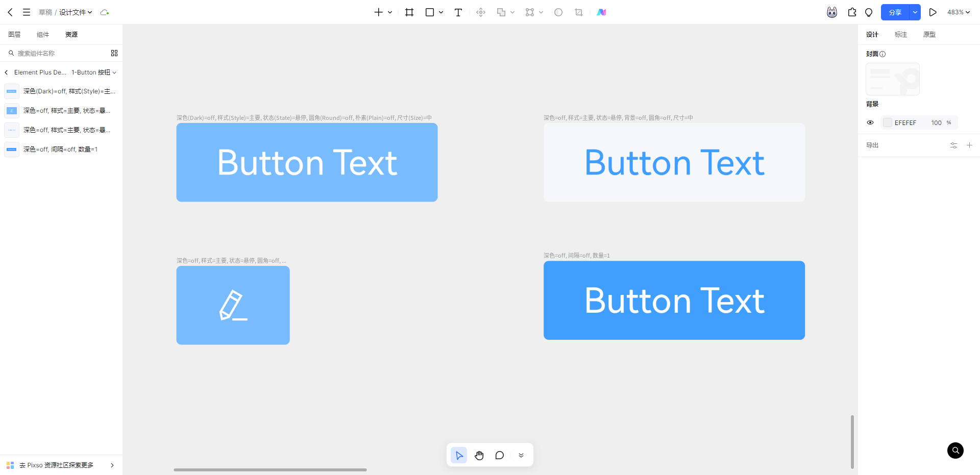
Task: Toggle the grid view of components
Action: (114, 53)
